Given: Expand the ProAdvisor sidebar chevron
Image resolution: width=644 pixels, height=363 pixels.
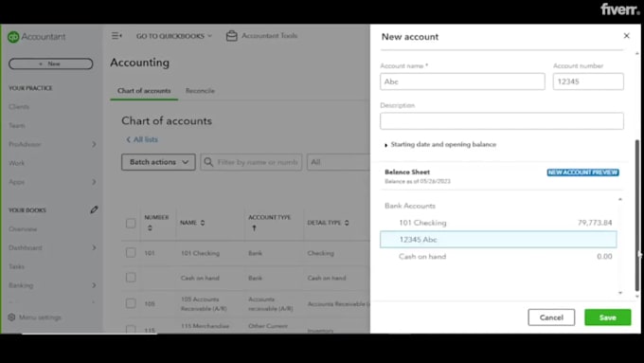Looking at the screenshot, I should click(94, 144).
